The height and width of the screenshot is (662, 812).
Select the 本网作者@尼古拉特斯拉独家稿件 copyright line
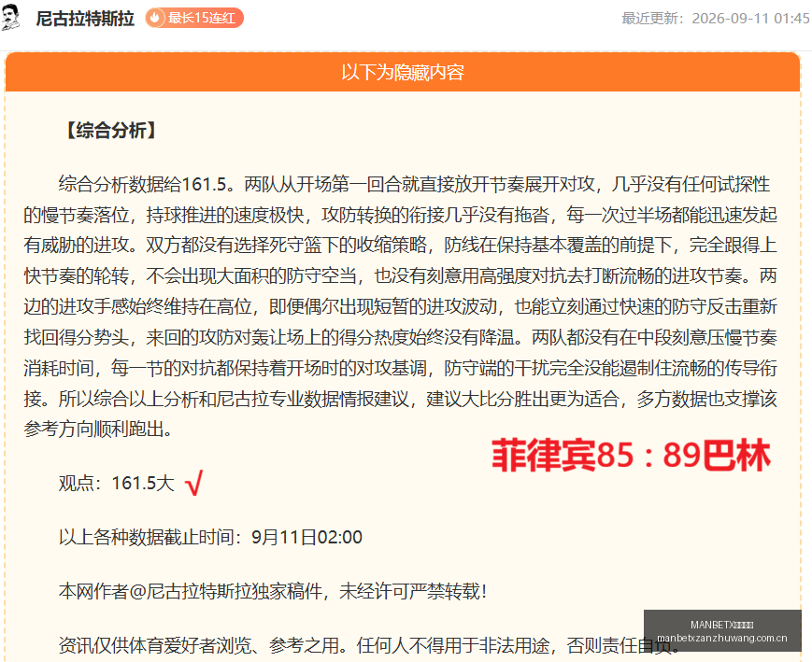pos(273,591)
